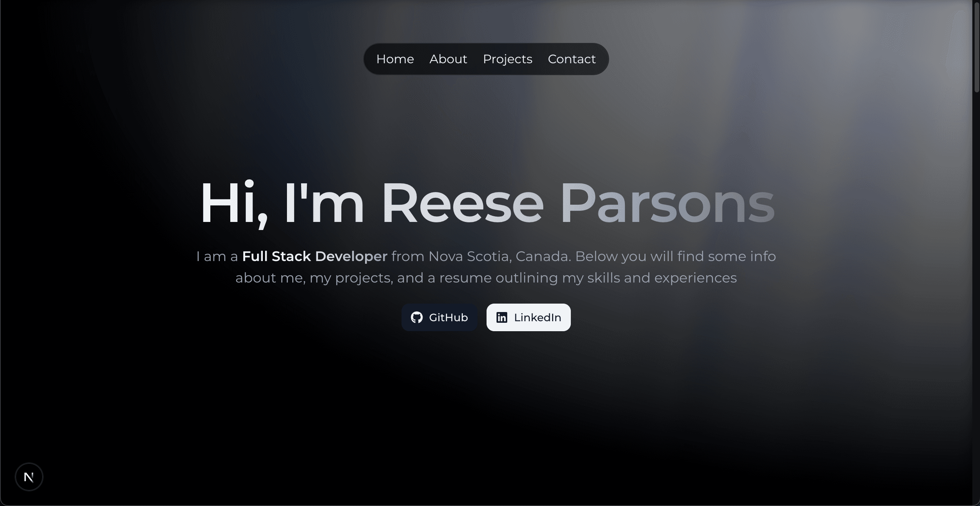Click the rounded navigation pill bar
980x506 pixels.
[x=485, y=59]
